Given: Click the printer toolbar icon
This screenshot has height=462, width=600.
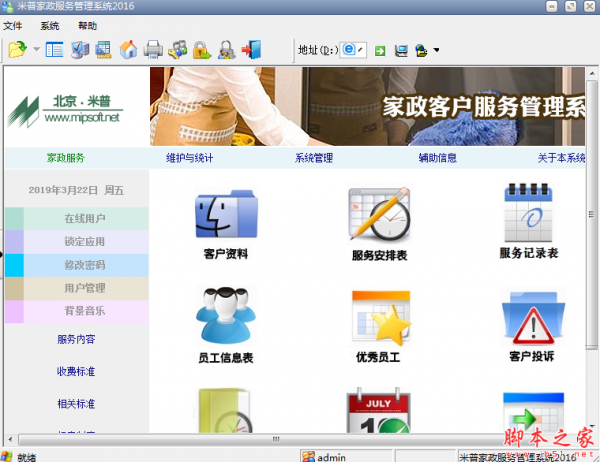Looking at the screenshot, I should [x=153, y=50].
